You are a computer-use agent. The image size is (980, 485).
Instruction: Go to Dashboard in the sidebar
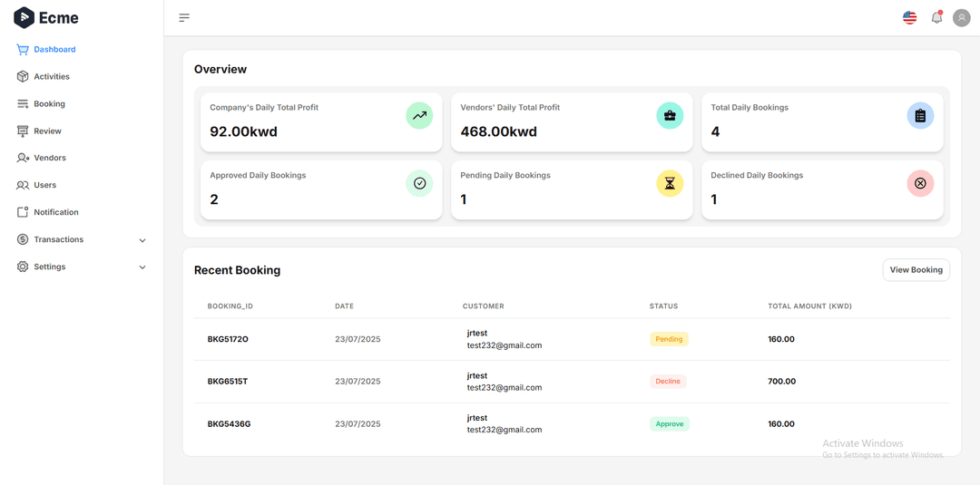(55, 49)
